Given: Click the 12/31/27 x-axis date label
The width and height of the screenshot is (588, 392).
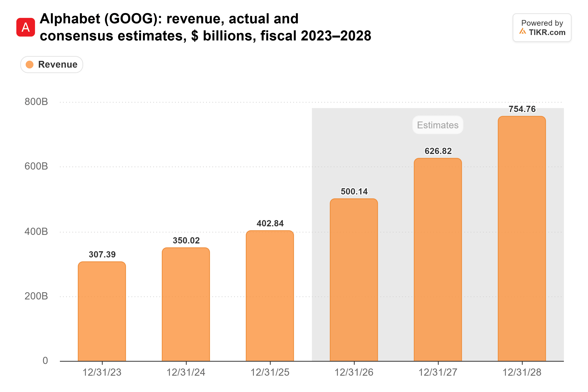Looking at the screenshot, I should (x=438, y=372).
